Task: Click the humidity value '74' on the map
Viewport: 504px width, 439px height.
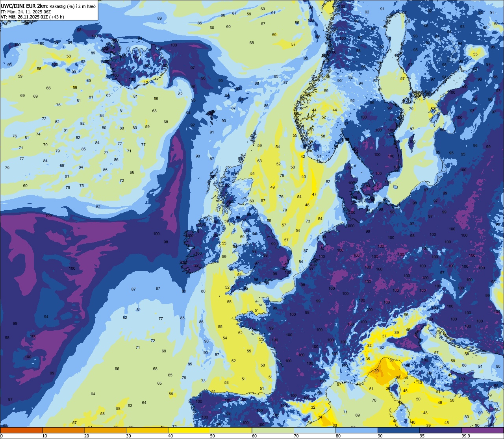Action: (38, 134)
